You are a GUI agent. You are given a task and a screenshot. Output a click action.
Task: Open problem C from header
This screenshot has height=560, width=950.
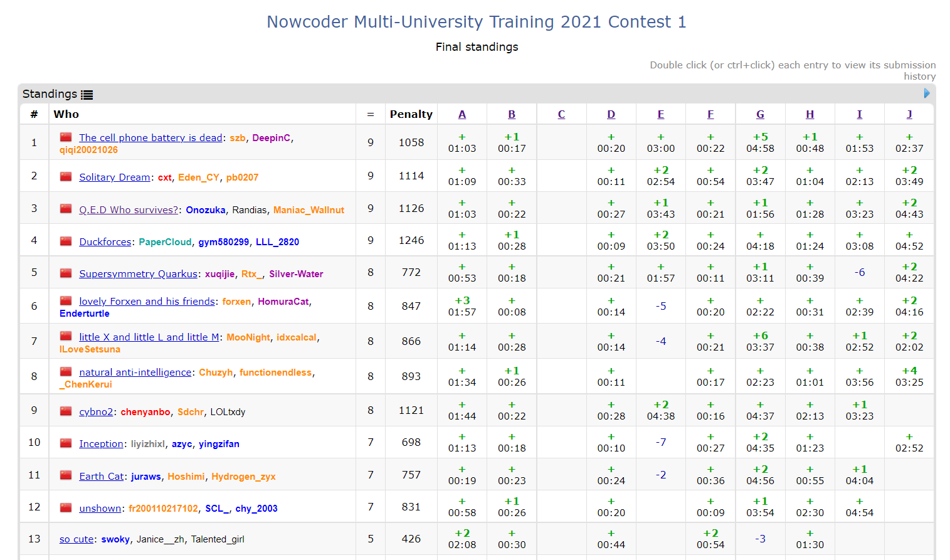(x=561, y=114)
